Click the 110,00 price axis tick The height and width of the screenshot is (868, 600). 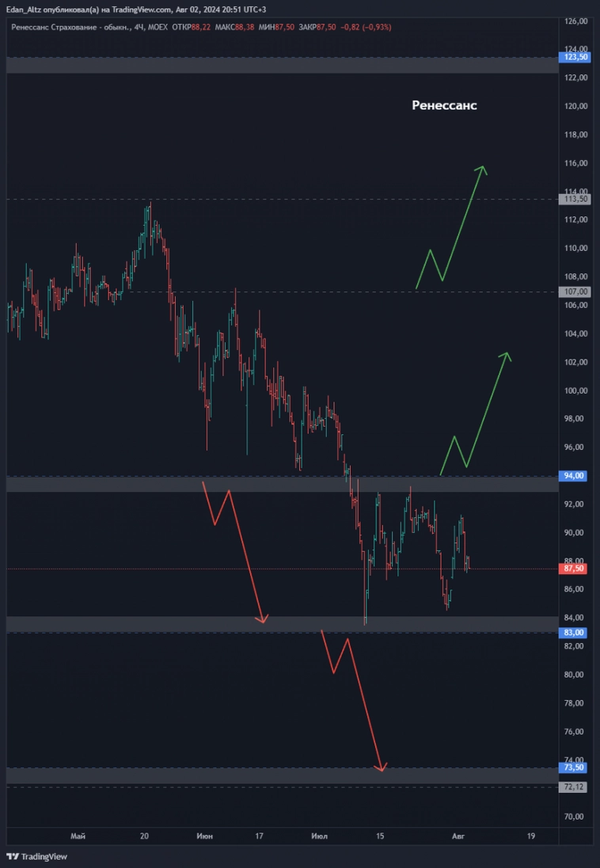[575, 249]
